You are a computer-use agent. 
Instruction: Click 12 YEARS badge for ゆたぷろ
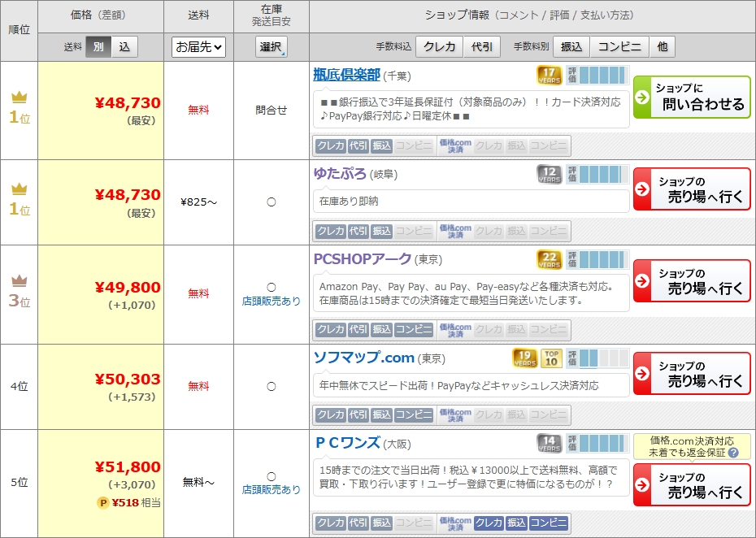(550, 174)
